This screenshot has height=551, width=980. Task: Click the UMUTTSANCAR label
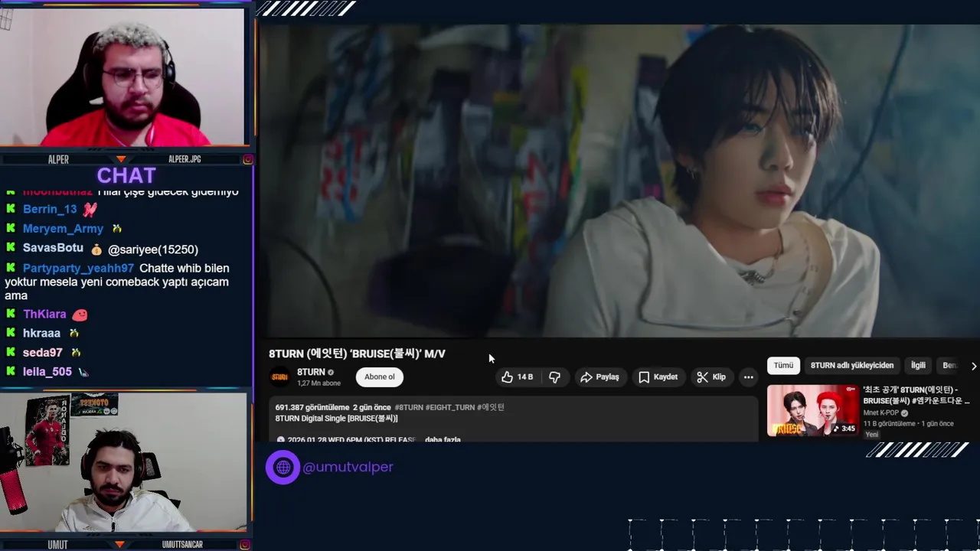tap(182, 544)
